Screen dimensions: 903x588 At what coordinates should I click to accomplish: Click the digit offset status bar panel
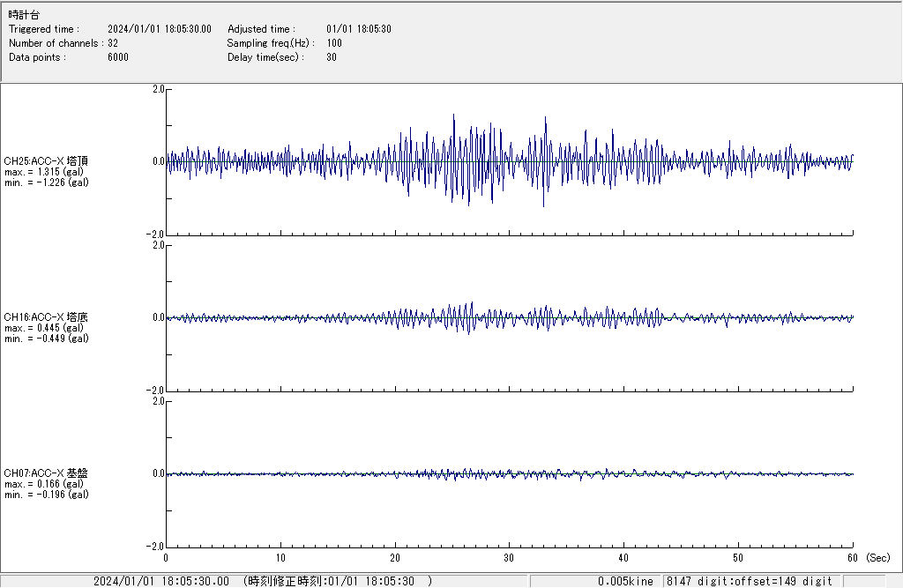pyautogui.click(x=750, y=581)
